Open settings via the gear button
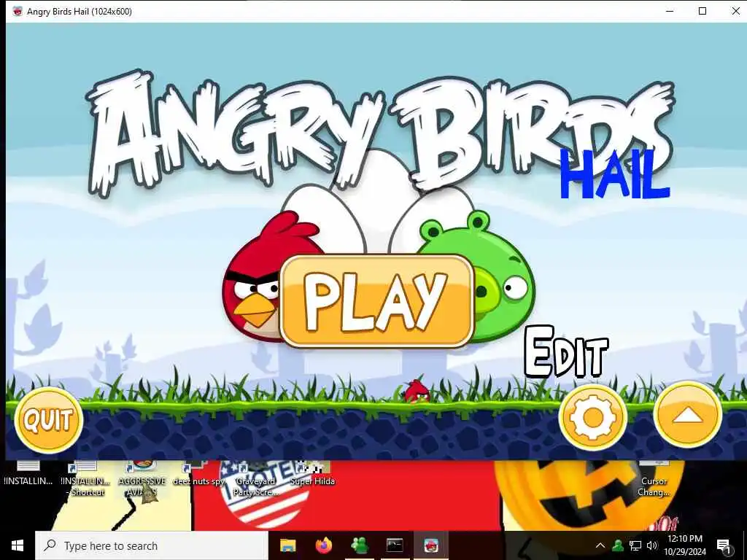 (592, 418)
